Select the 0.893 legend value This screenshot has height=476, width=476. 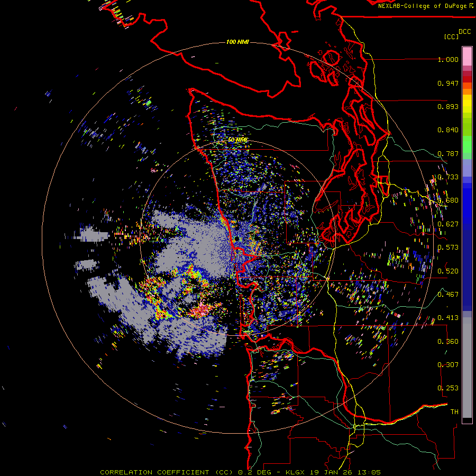click(x=448, y=106)
